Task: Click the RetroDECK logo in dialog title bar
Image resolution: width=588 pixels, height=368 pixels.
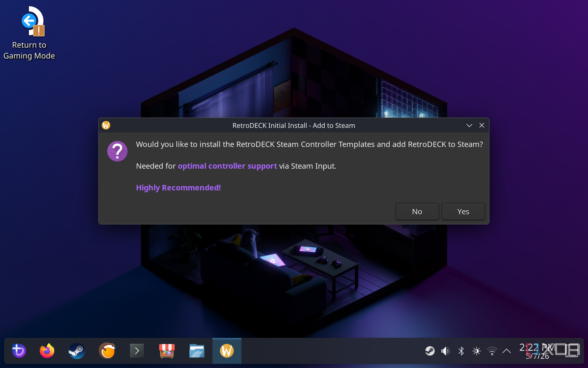Action: 106,125
